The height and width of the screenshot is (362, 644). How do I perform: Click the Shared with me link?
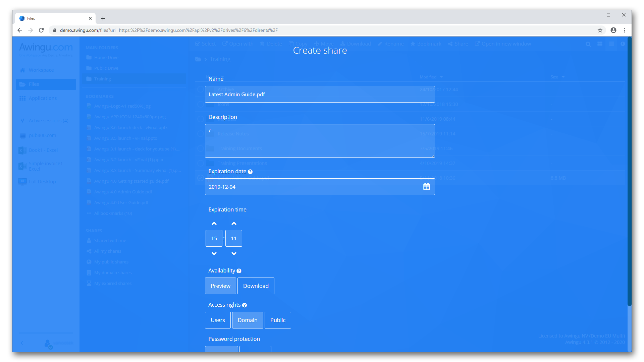pyautogui.click(x=110, y=240)
